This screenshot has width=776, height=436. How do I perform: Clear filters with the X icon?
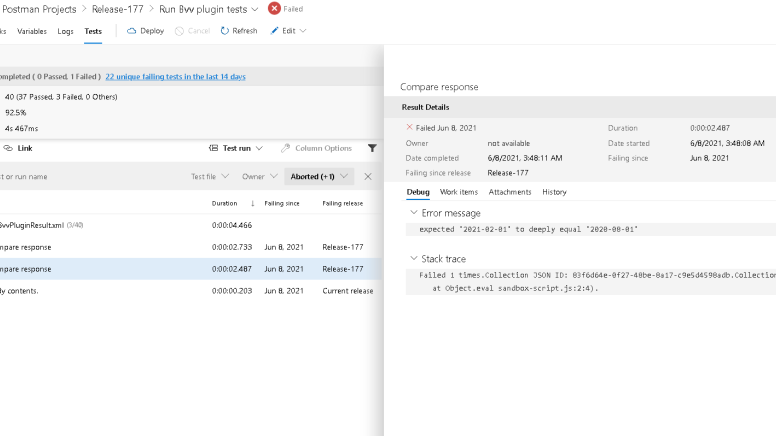(x=368, y=177)
